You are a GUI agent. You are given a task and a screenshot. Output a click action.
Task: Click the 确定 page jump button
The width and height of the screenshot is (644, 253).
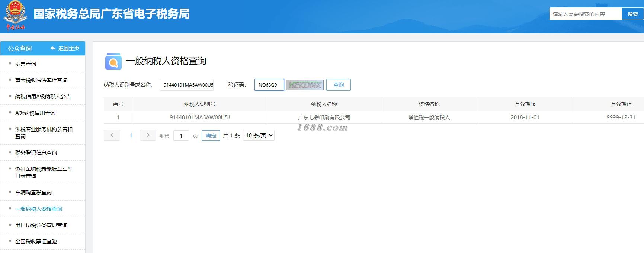[x=211, y=136]
